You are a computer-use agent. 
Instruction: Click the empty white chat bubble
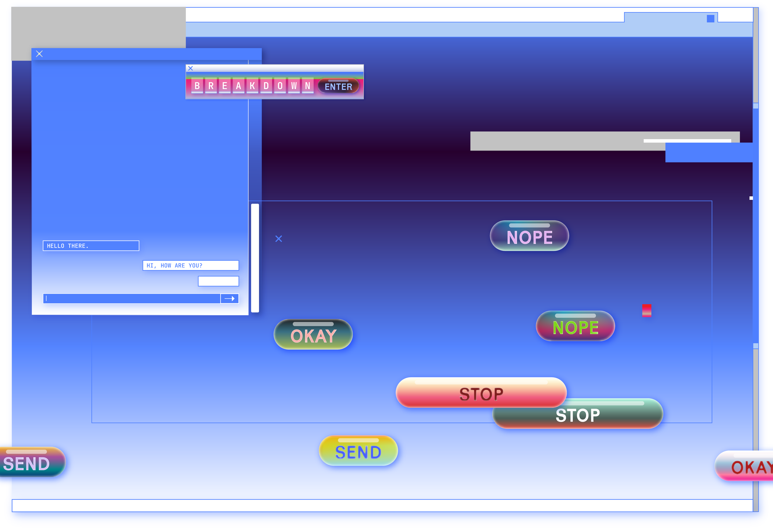(x=218, y=281)
